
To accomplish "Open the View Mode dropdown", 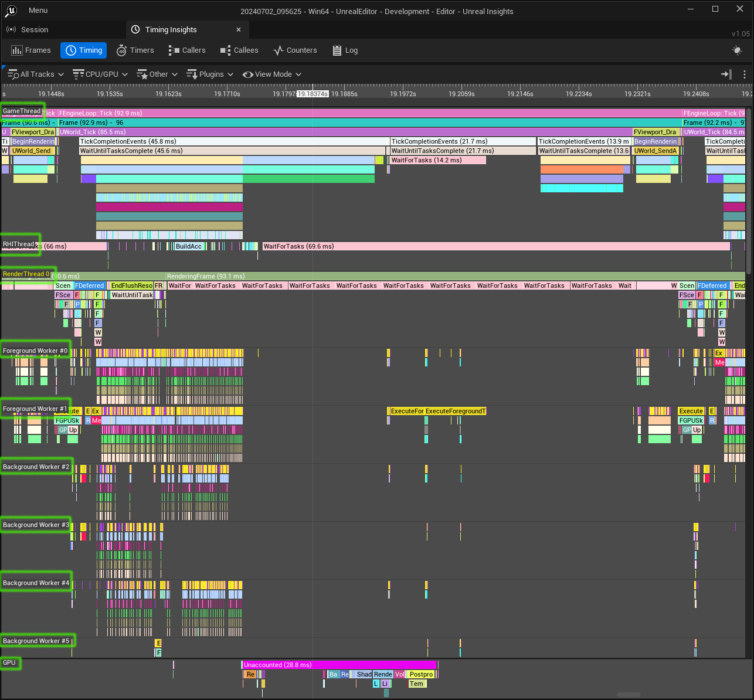I will pos(272,74).
